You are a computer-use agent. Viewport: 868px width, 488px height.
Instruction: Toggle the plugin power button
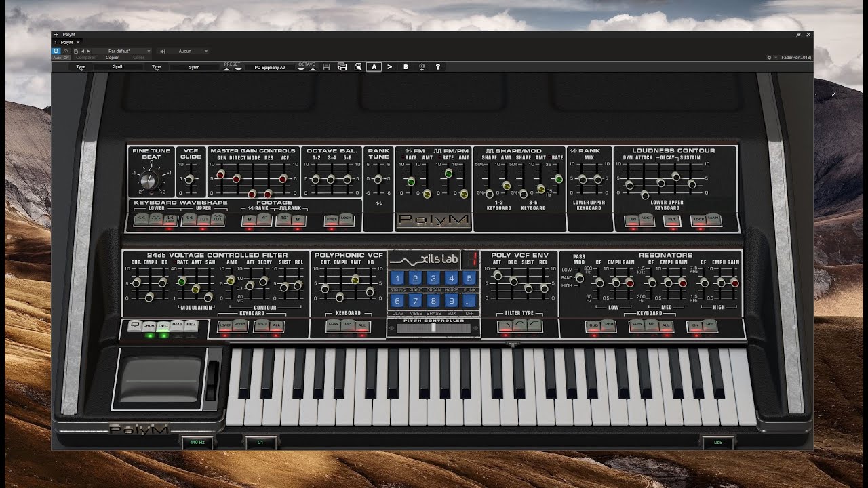[x=56, y=51]
